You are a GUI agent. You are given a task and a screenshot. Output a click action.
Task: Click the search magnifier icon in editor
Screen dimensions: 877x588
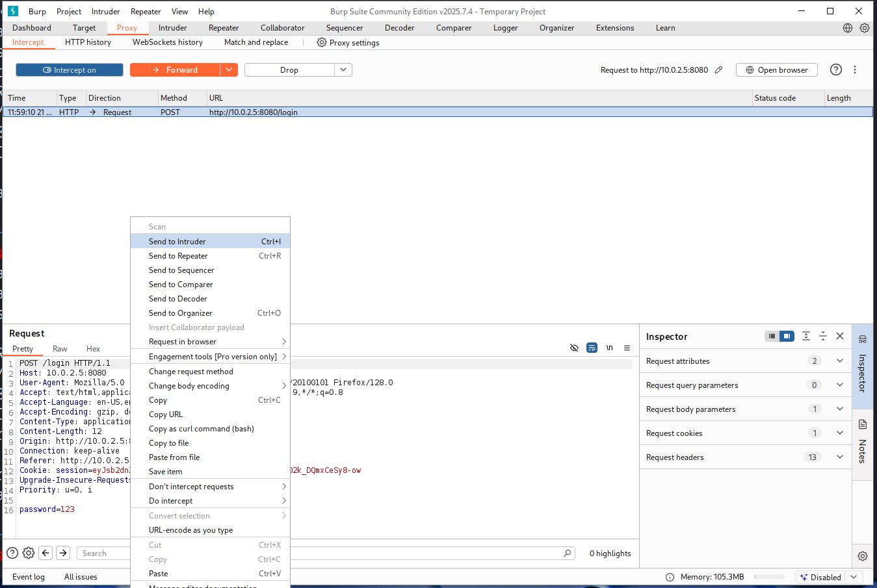(x=568, y=554)
